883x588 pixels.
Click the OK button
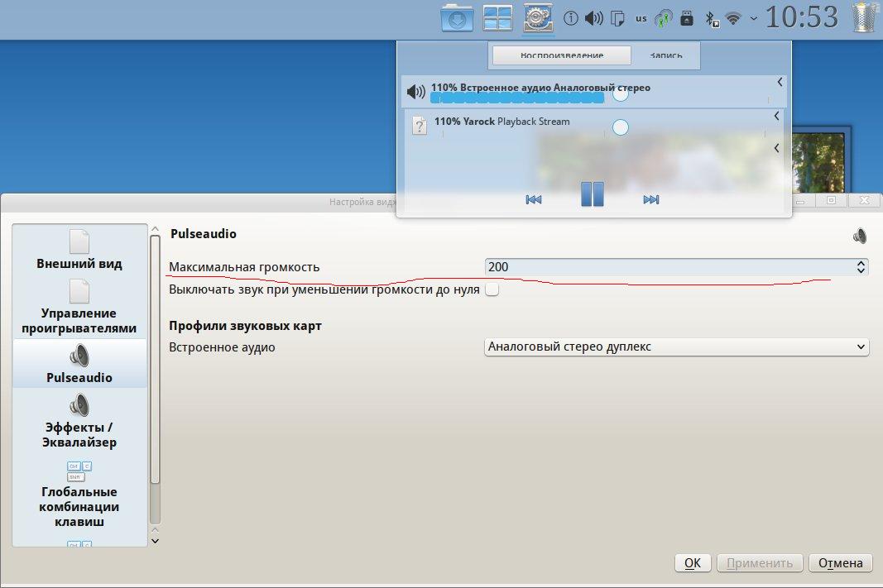coord(693,562)
